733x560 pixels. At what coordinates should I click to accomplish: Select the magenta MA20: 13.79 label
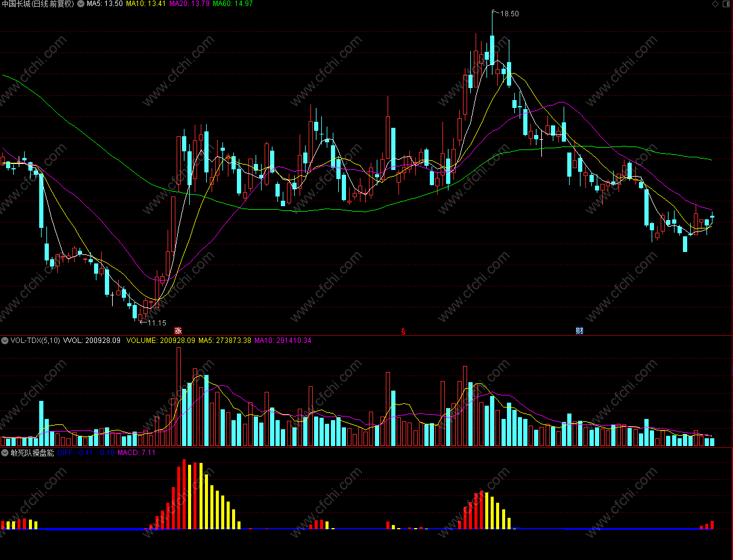tap(190, 4)
